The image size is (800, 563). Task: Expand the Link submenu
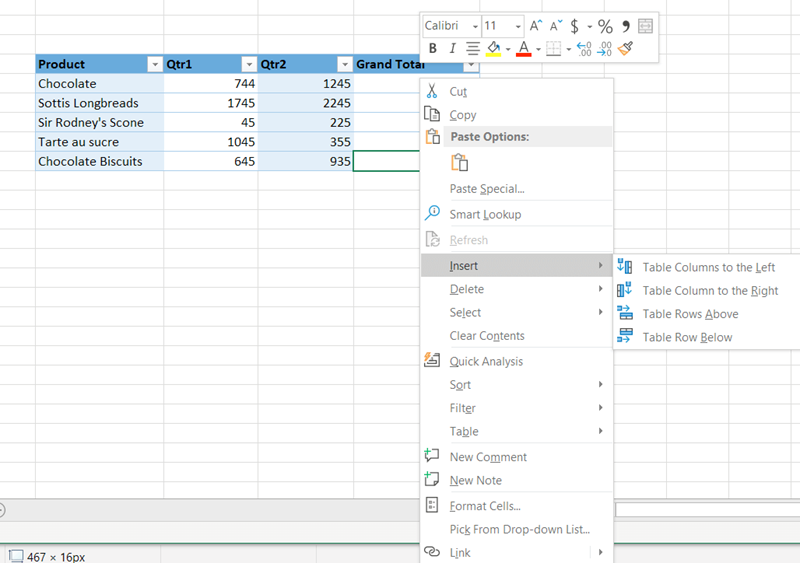[x=516, y=552]
